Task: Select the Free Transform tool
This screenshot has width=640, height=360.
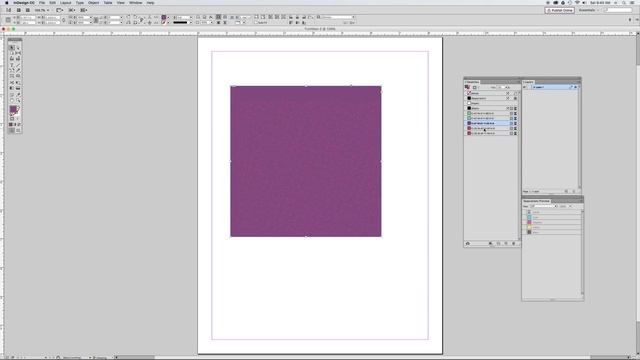Action: pyautogui.click(x=18, y=82)
